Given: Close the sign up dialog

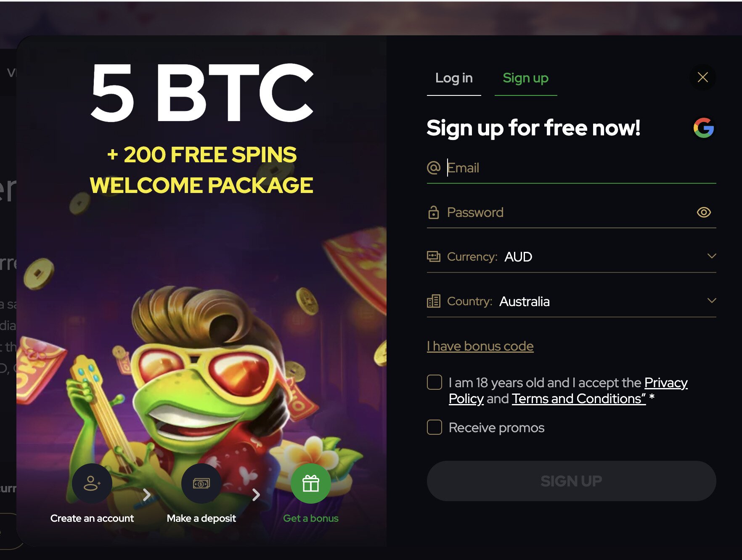Looking at the screenshot, I should point(702,77).
